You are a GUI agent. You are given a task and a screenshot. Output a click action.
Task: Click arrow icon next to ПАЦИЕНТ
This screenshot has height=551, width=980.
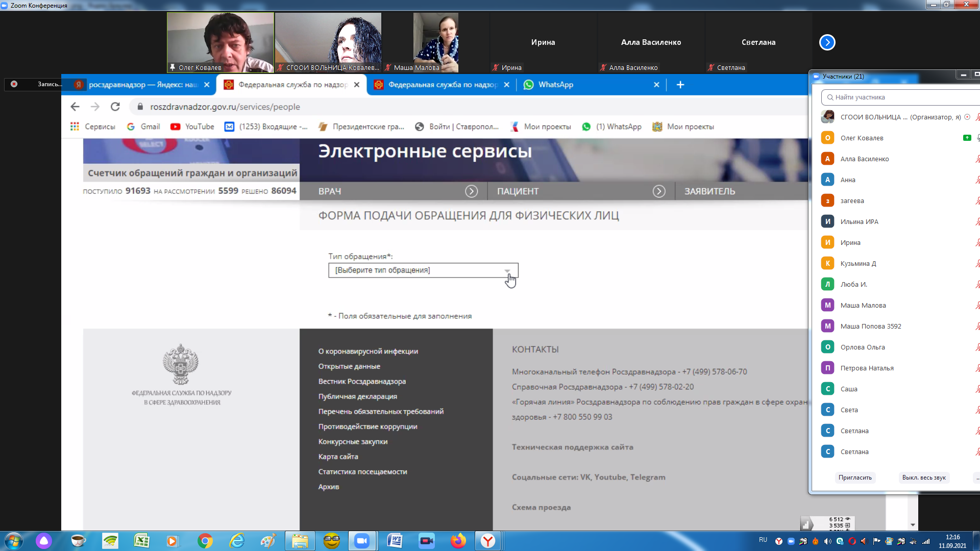[659, 191]
